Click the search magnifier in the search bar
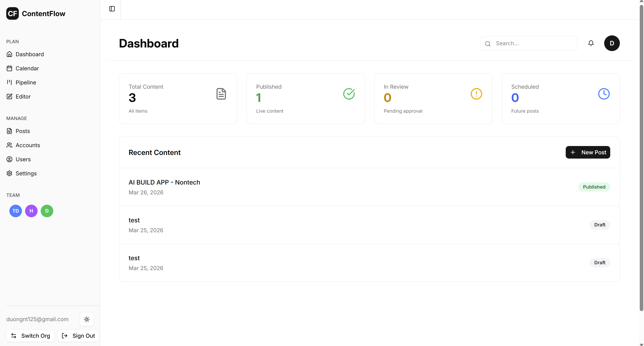The image size is (644, 346). [x=488, y=44]
